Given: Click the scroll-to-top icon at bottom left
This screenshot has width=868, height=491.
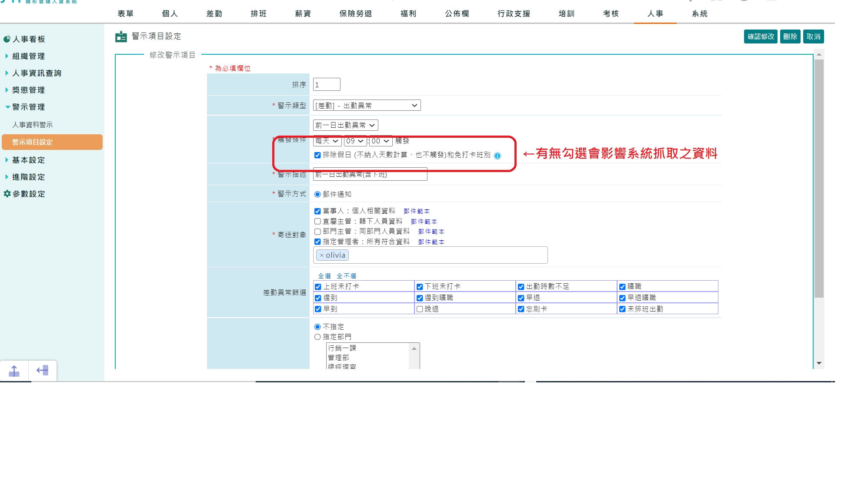Looking at the screenshot, I should click(14, 370).
